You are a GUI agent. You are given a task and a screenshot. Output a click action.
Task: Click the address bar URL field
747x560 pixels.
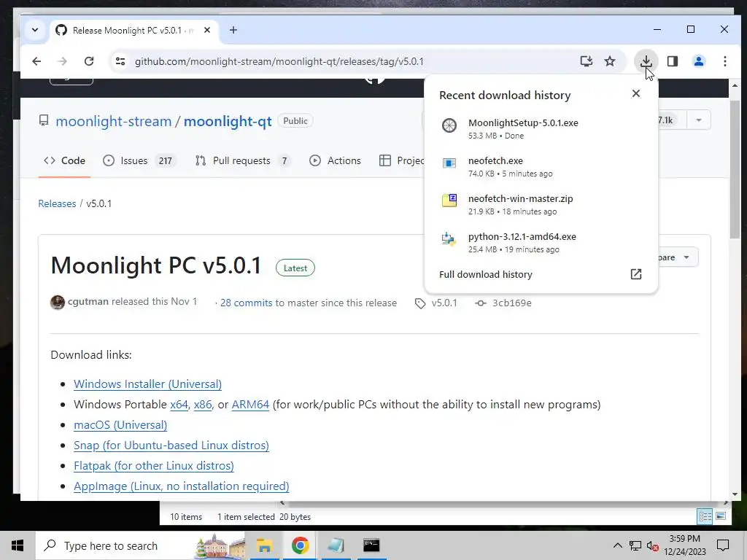(x=279, y=61)
